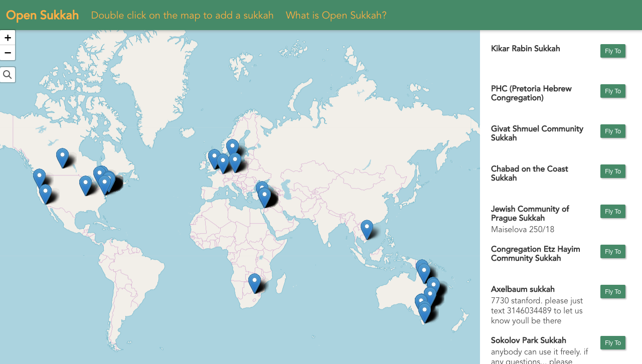Screen dimensions: 642x364
Task: Select the Sokolov Park Sukkah title
Action: click(529, 340)
